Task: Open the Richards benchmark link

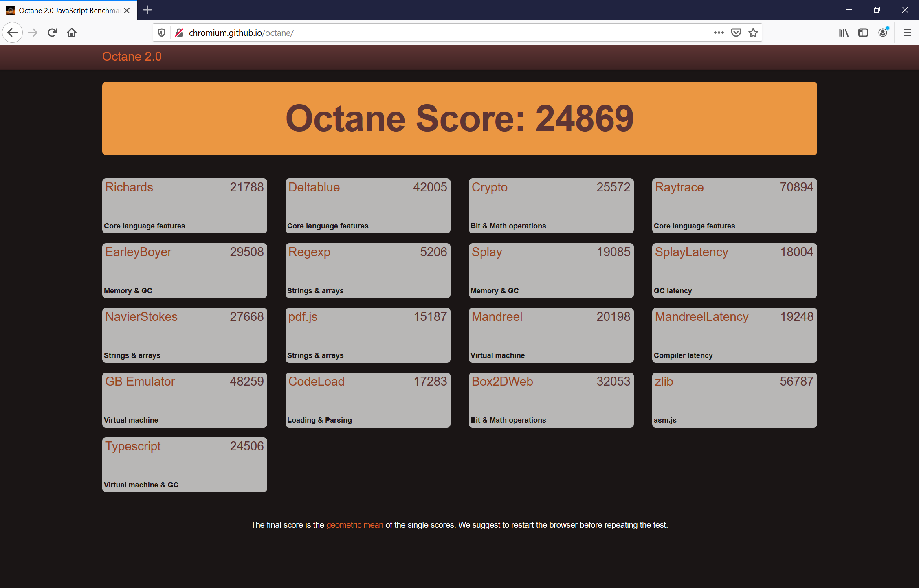Action: pos(129,187)
